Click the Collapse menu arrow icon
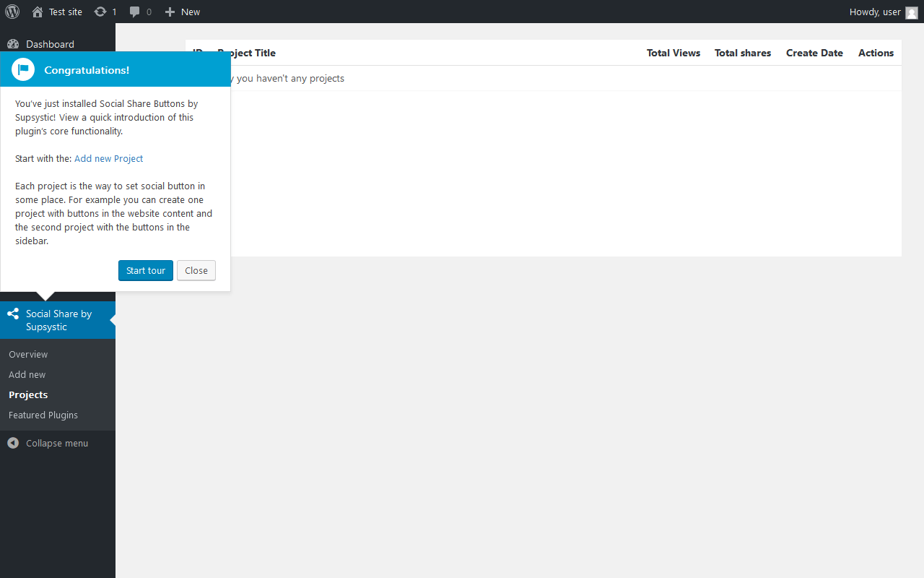The height and width of the screenshot is (578, 924). pos(13,443)
